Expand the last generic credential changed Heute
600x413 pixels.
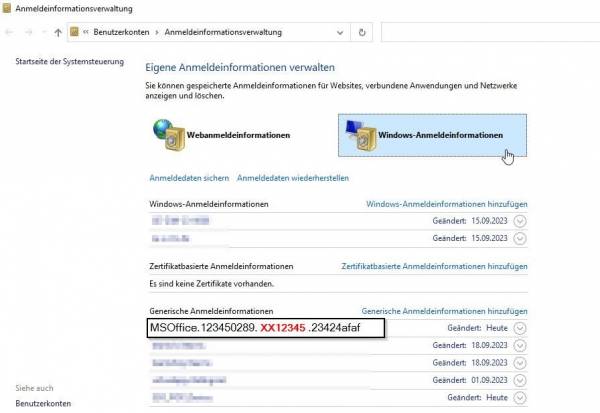(x=520, y=398)
